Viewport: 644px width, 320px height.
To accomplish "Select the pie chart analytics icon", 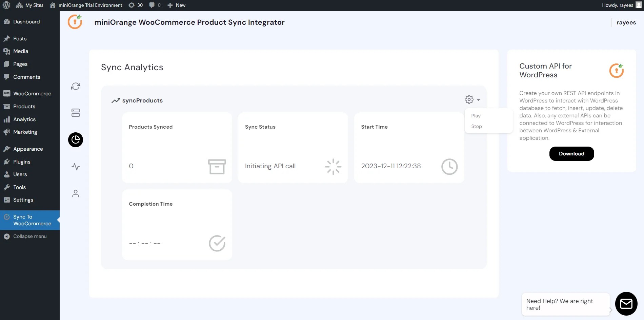I will (x=75, y=140).
